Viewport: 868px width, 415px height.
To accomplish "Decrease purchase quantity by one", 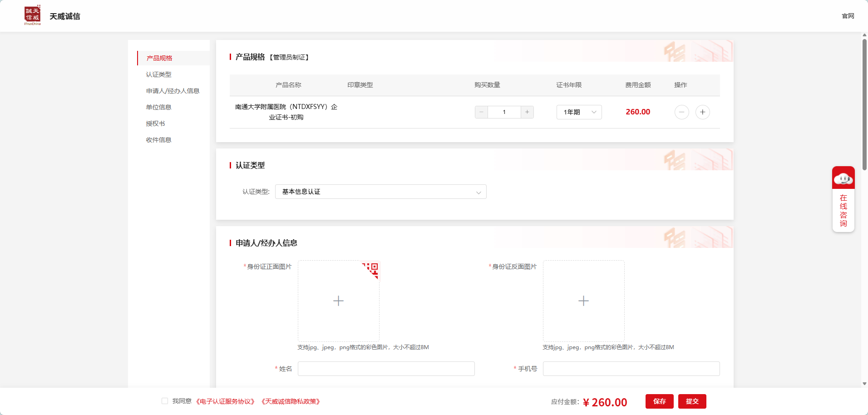I will [x=481, y=112].
